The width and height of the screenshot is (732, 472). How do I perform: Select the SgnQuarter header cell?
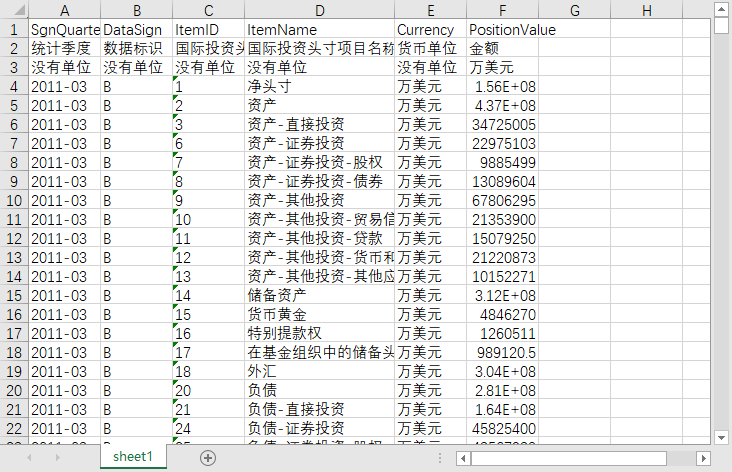coord(64,29)
